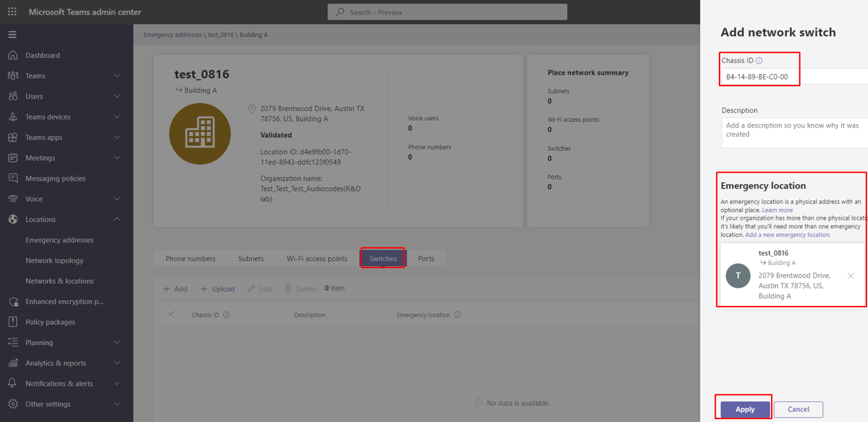The height and width of the screenshot is (422, 868).
Task: Click the Teams apps icon
Action: pyautogui.click(x=13, y=137)
